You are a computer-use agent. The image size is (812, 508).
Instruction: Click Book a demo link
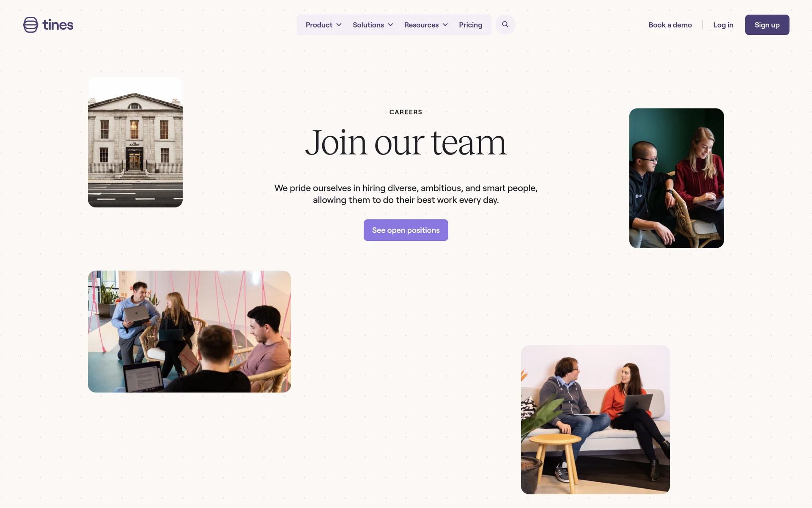(670, 25)
